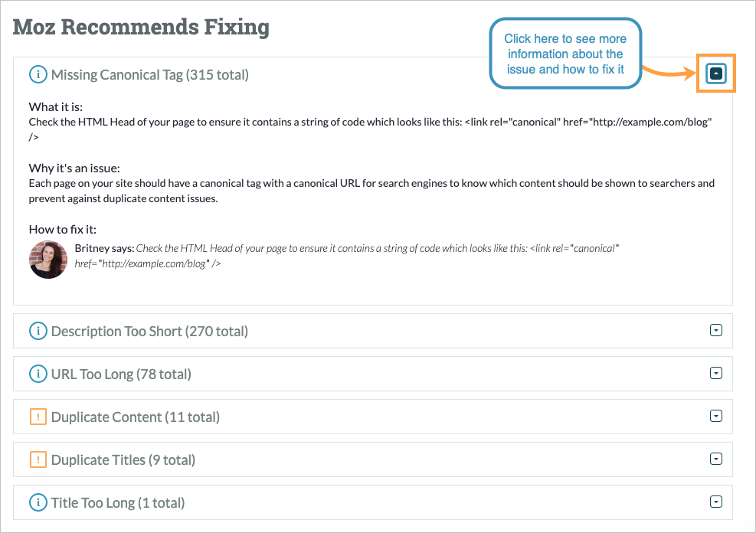Click the warning icon next to Duplicate Content
This screenshot has width=756, height=533.
(x=38, y=417)
